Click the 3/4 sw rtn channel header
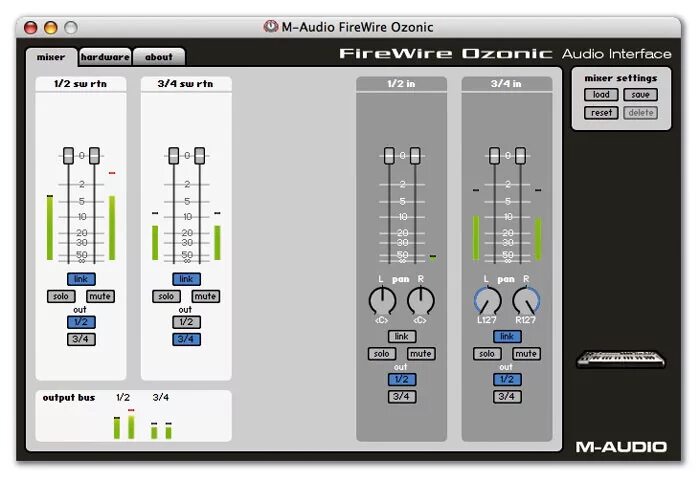Image resolution: width=700 pixels, height=480 pixels. coord(186,84)
